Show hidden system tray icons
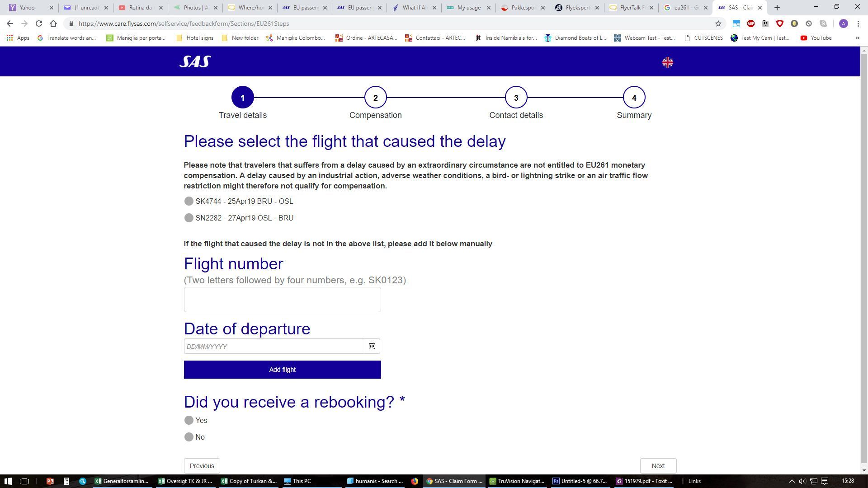Image resolution: width=868 pixels, height=488 pixels. click(792, 481)
